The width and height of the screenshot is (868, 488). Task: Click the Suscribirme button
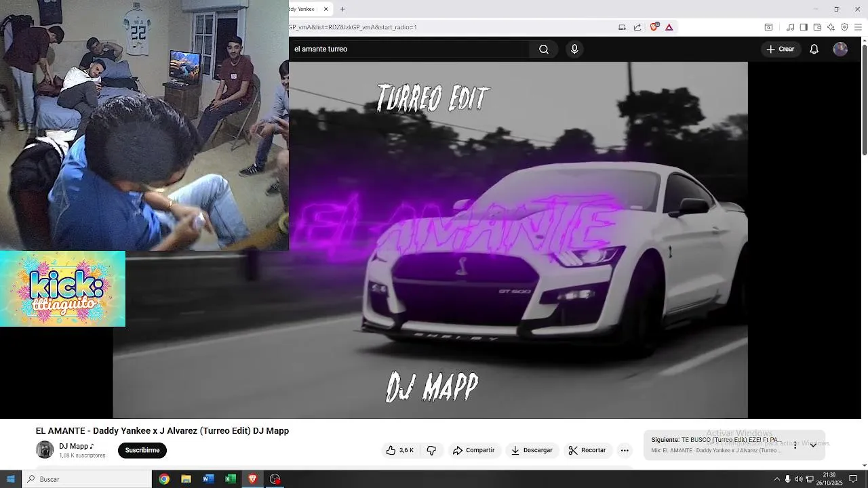pyautogui.click(x=142, y=450)
